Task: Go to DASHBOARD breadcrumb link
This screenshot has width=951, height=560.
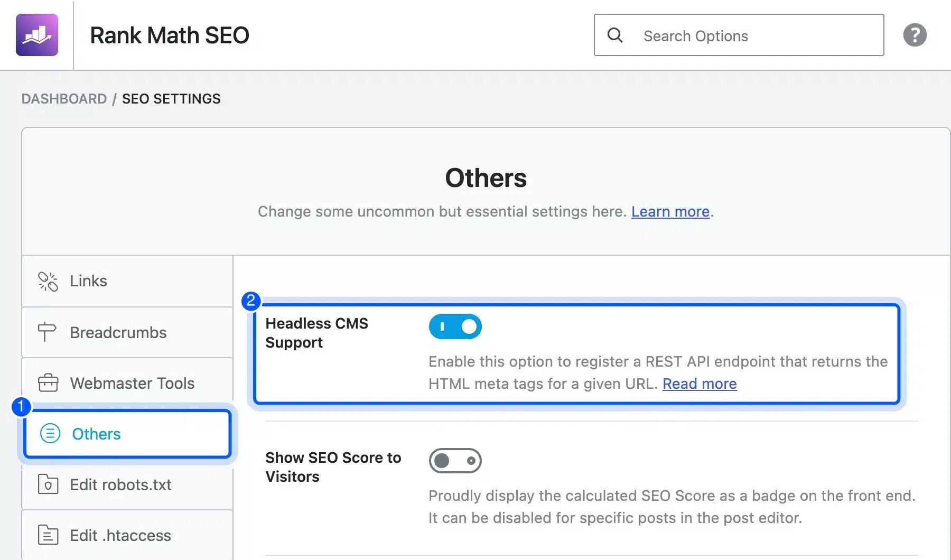Action: point(64,99)
